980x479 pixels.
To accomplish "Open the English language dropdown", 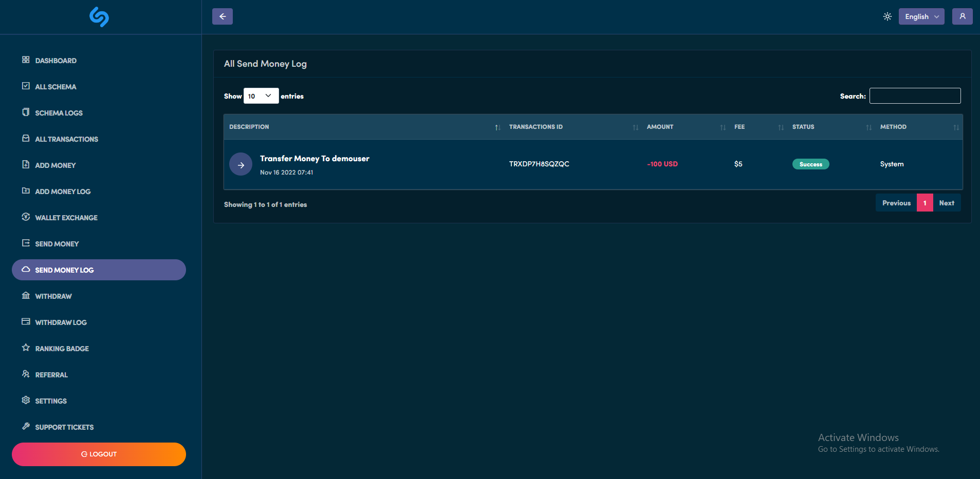I will click(x=921, y=16).
